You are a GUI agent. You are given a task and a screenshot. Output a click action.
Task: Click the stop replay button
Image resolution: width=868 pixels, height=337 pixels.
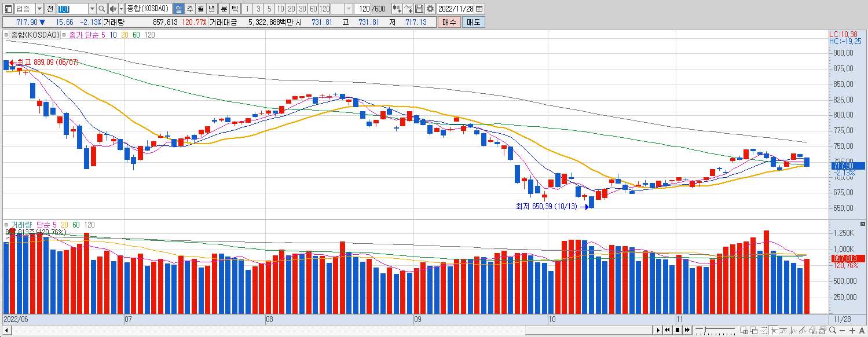(677, 330)
